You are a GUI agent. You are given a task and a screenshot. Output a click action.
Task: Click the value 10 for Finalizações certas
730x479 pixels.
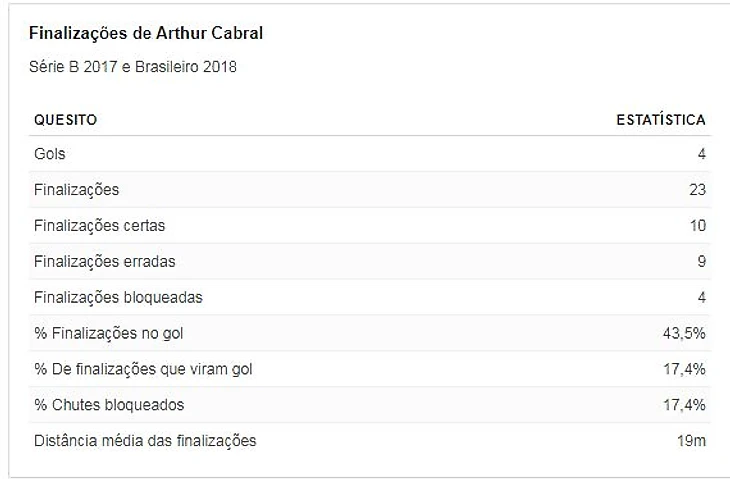tap(697, 226)
